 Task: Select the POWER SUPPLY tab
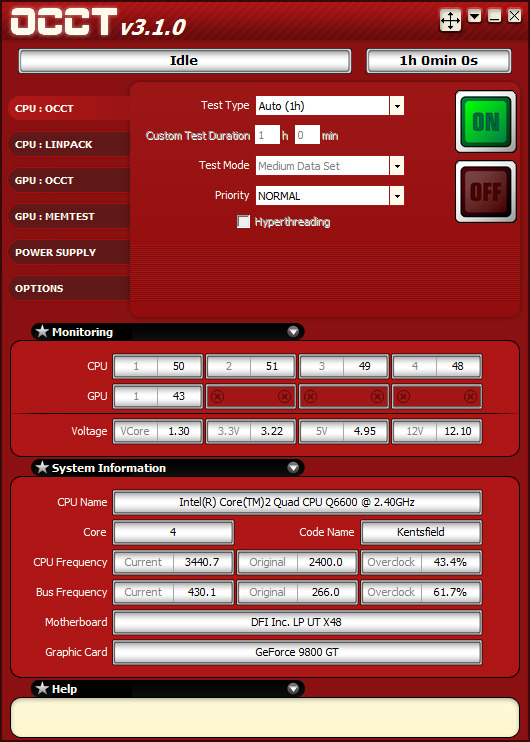pos(69,252)
